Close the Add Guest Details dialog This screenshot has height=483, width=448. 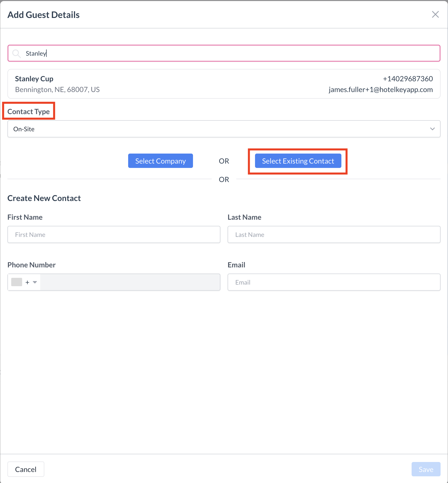tap(435, 15)
